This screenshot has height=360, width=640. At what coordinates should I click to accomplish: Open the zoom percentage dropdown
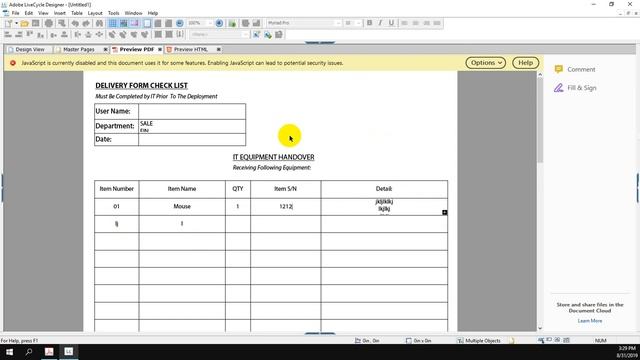point(210,23)
